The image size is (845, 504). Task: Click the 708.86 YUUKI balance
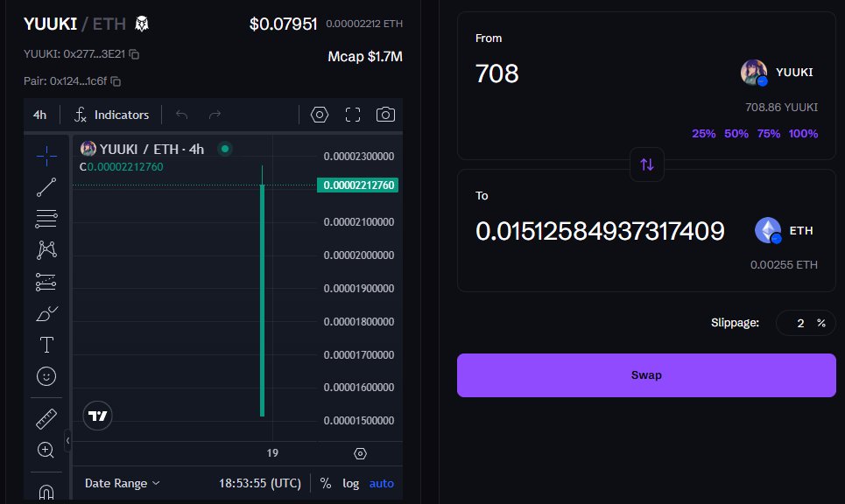pos(781,107)
